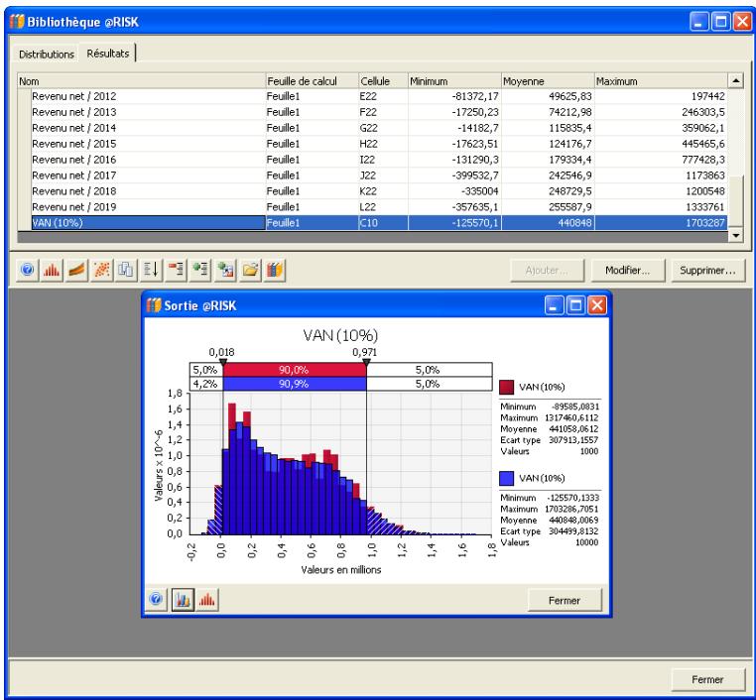Select the Résultats tab
The height and width of the screenshot is (700, 756).
(107, 54)
